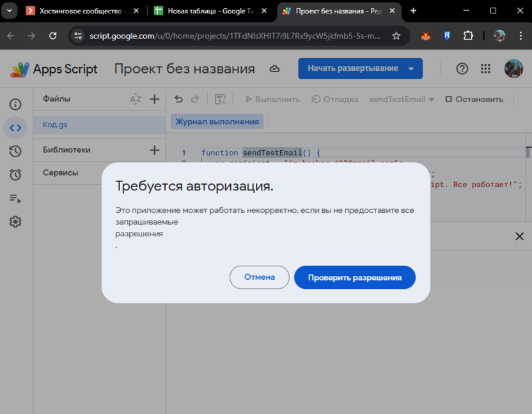
Task: Select the Журнал выполнения tab
Action: (x=218, y=121)
